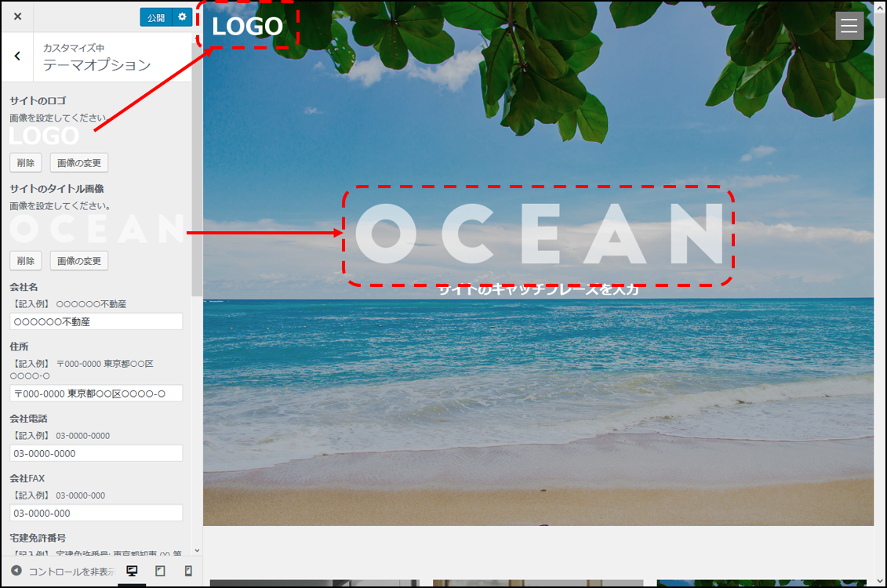Click the preview pane scrollbar down arrow

coord(880,581)
